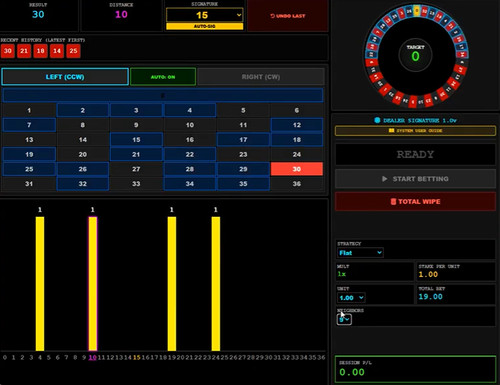
Task: Select number 5 in the grid
Action: coord(243,110)
